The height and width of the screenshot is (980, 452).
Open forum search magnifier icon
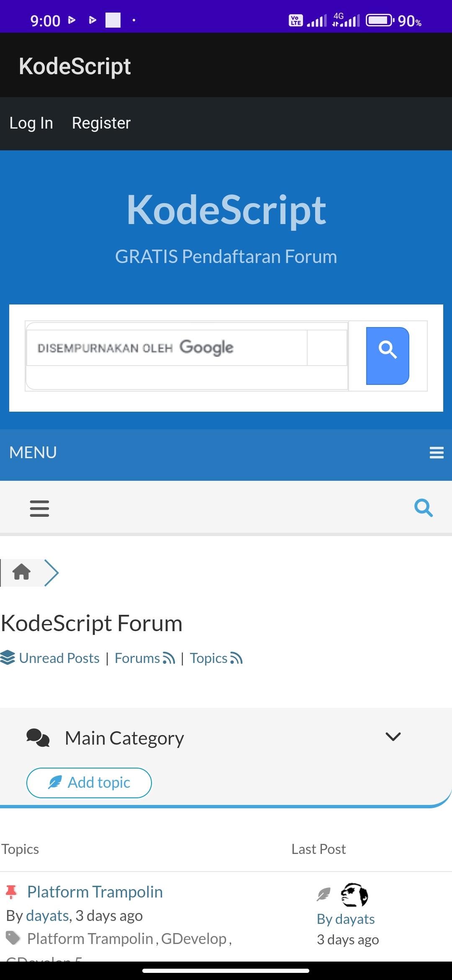(424, 508)
